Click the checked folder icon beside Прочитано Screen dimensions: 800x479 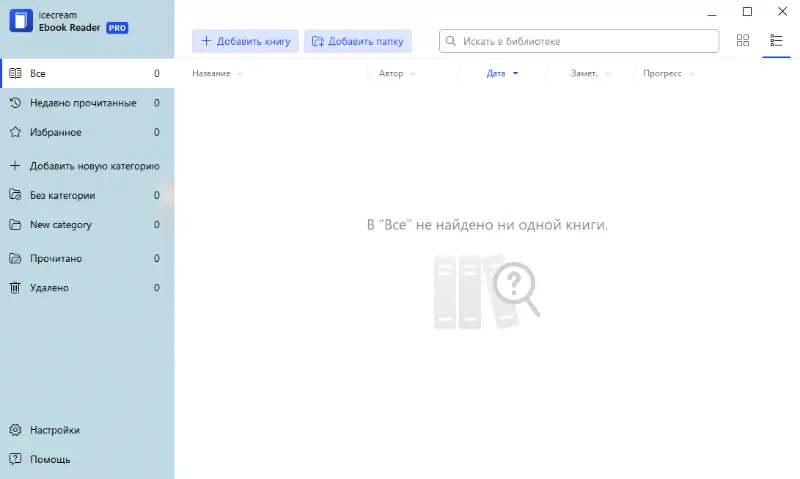[15, 258]
